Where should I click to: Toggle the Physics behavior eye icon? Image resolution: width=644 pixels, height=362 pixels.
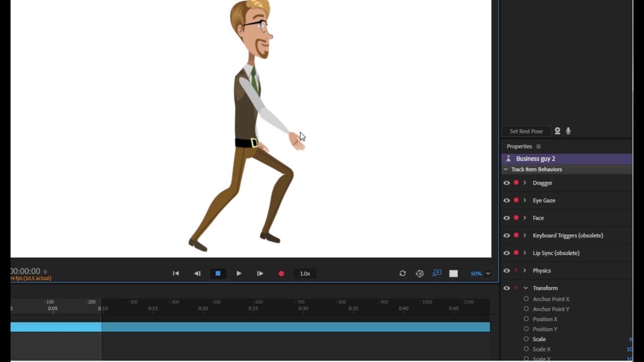[x=507, y=271]
